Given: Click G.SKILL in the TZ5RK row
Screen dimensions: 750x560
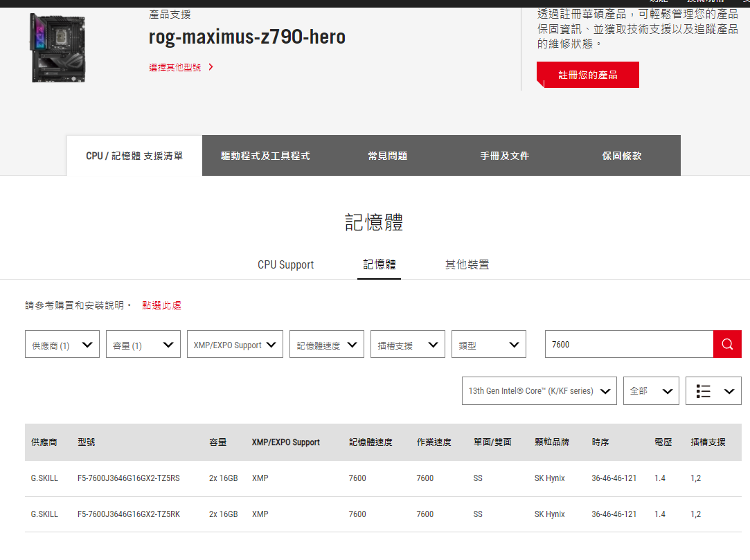Looking at the screenshot, I should point(44,514).
